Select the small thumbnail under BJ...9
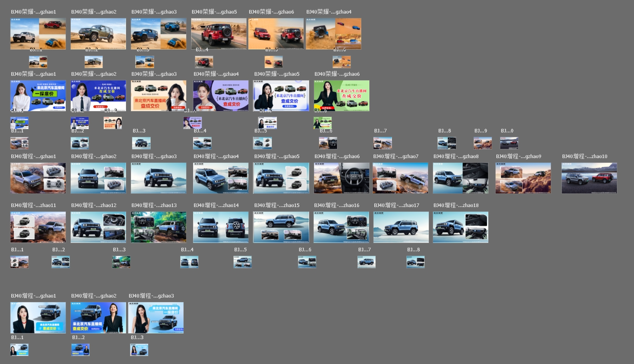Image resolution: width=634 pixels, height=364 pixels. click(483, 143)
